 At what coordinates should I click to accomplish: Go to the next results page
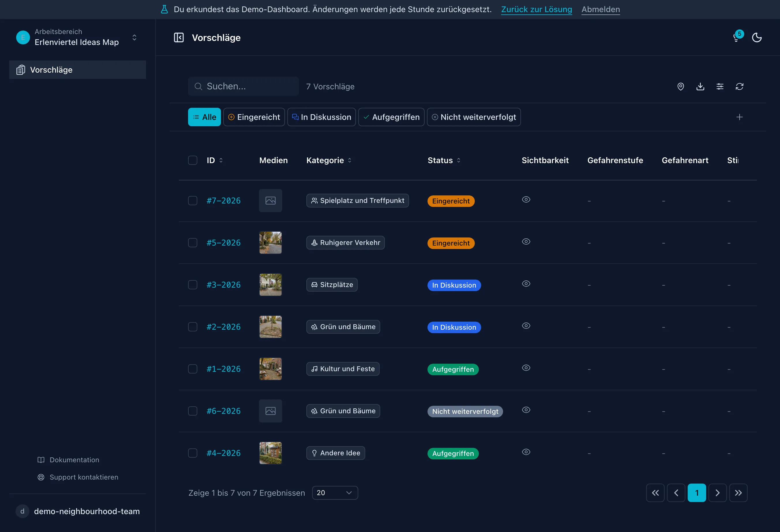click(x=718, y=493)
